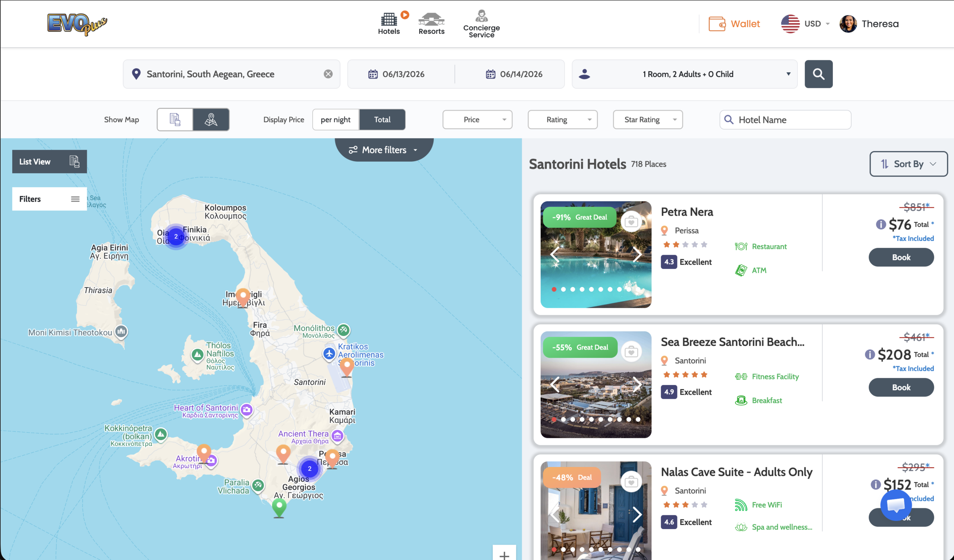
Task: Click the Kratikos Aerolimenas airport icon
Action: tap(329, 354)
